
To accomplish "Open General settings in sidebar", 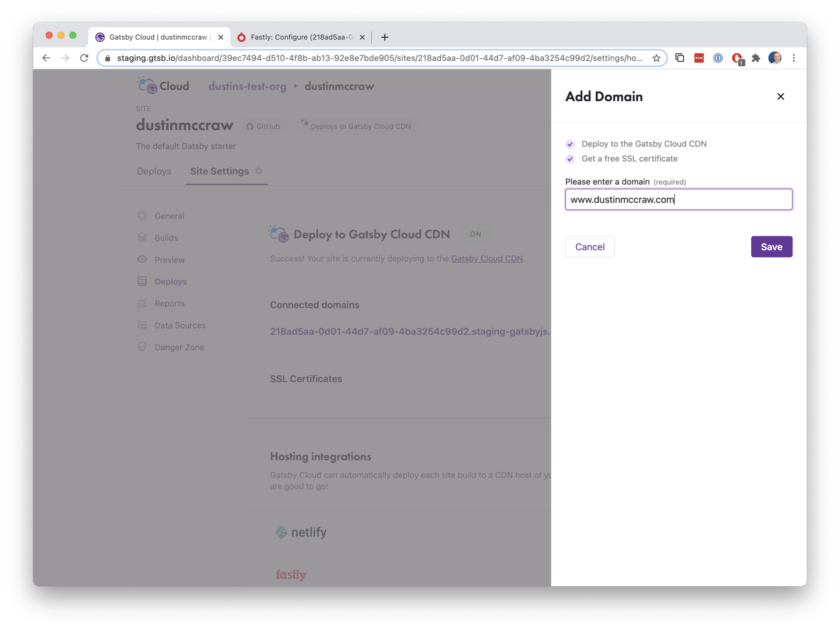I will [169, 216].
